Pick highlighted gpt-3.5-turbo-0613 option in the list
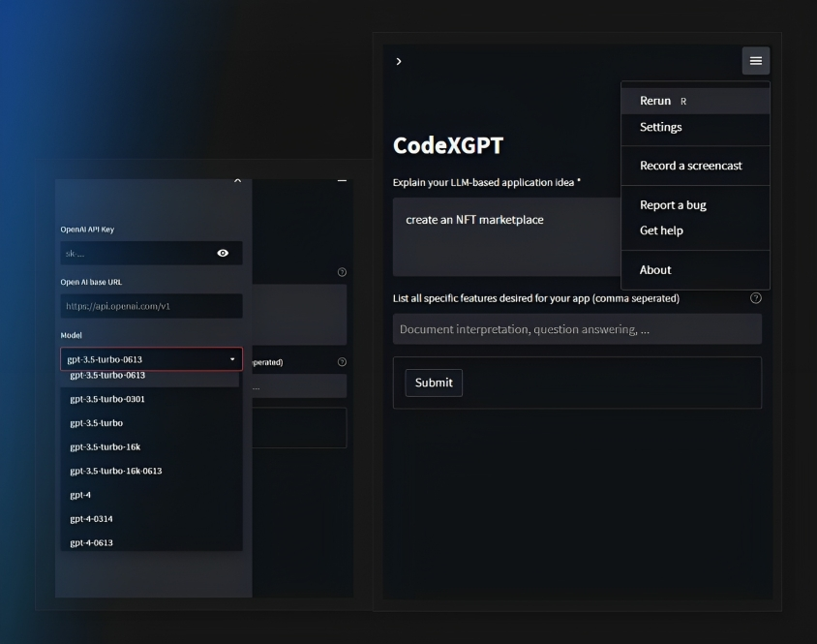817x644 pixels. pyautogui.click(x=150, y=376)
